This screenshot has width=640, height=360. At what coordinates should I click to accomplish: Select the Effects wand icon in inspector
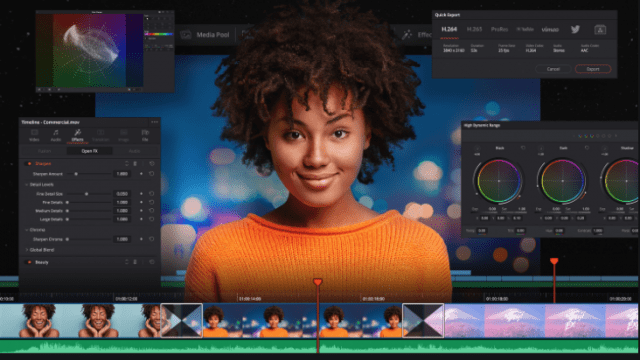click(x=77, y=133)
